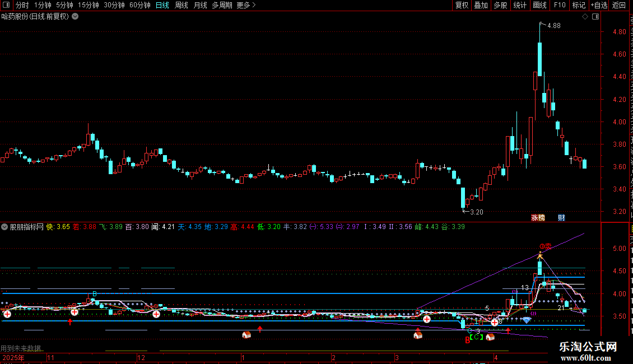Open 多周期 multi-period view
This screenshot has height=364, width=633.
(x=222, y=5)
